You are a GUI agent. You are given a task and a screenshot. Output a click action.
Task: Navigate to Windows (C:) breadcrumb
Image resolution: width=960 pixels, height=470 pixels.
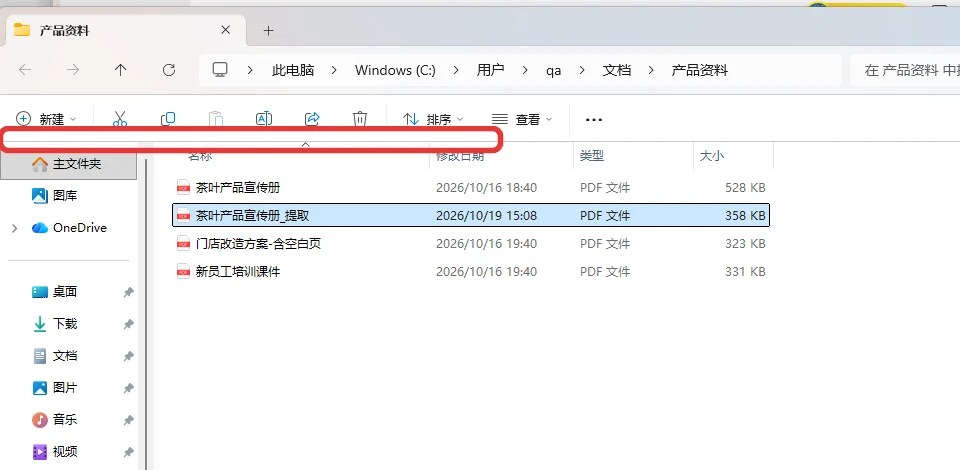pyautogui.click(x=396, y=70)
